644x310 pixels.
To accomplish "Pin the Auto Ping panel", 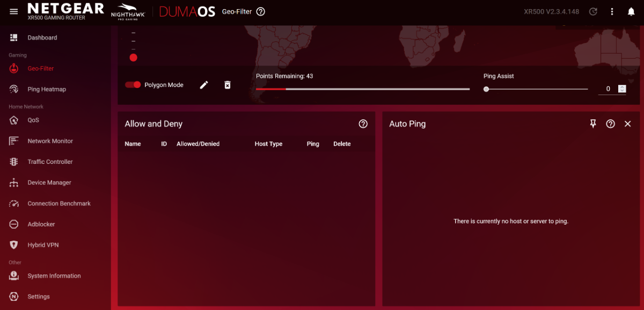I will click(593, 124).
